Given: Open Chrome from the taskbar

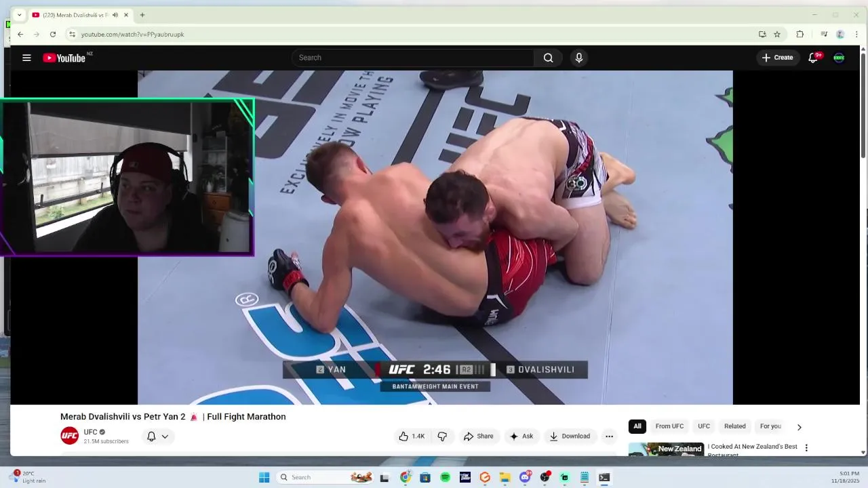Looking at the screenshot, I should pos(405,477).
